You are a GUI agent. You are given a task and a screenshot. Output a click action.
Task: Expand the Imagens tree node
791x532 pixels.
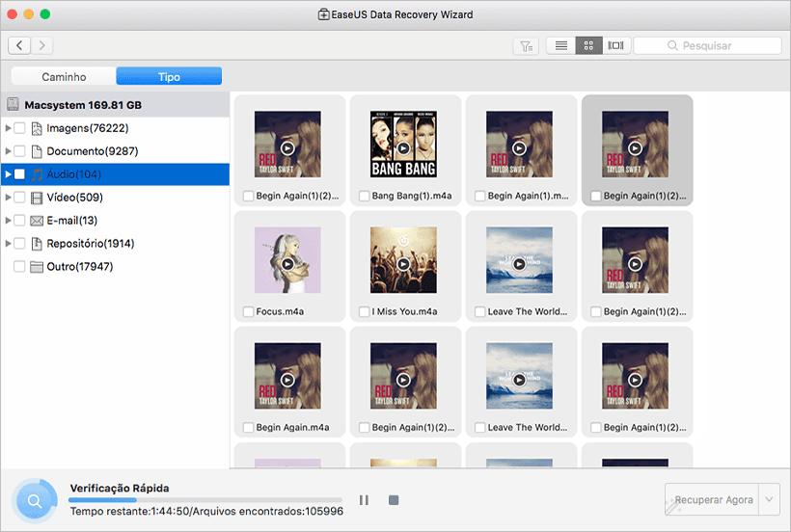[x=8, y=128]
